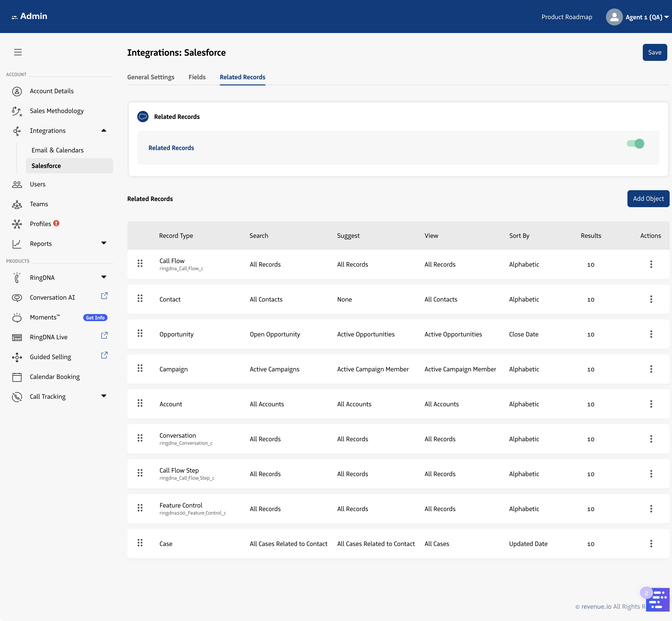The width and height of the screenshot is (672, 621).
Task: Click the Opportunity row actions kebab icon
Action: pyautogui.click(x=651, y=334)
